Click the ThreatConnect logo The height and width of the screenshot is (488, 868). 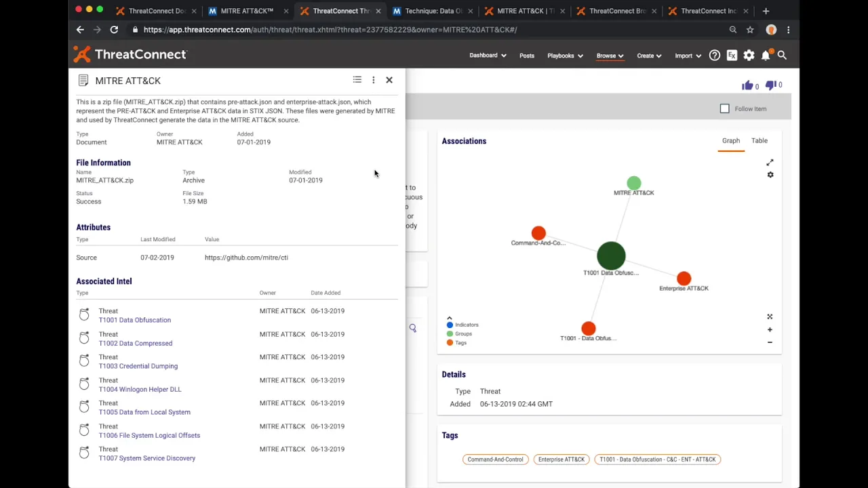[130, 54]
